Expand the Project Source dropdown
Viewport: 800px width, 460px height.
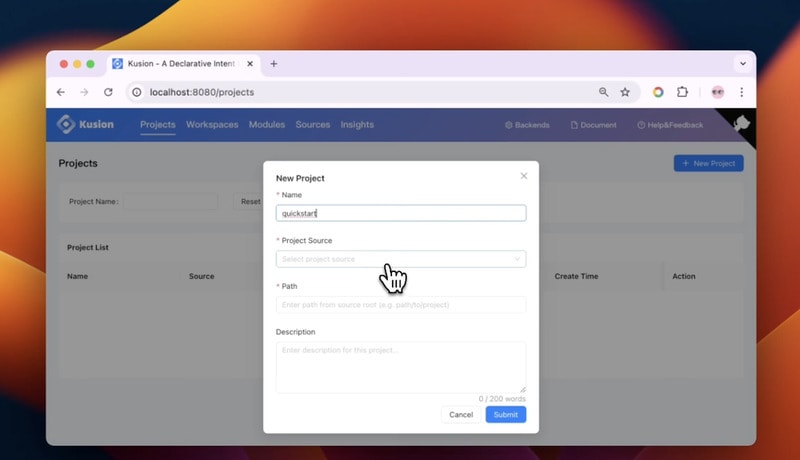tap(400, 259)
